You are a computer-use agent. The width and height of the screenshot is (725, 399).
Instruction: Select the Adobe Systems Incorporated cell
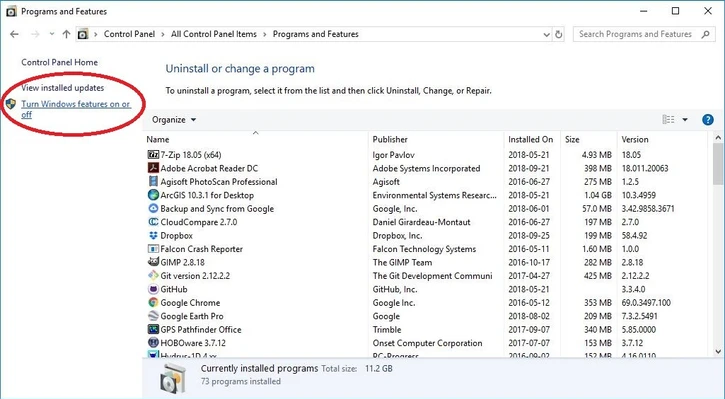point(426,168)
